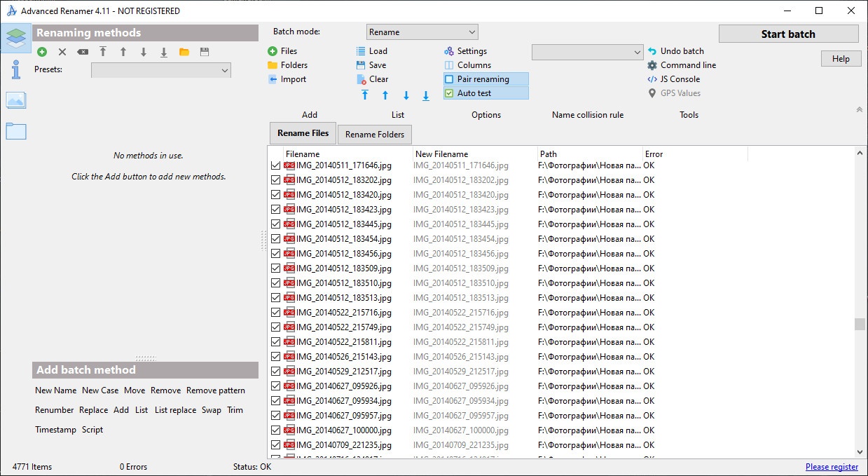Image resolution: width=868 pixels, height=476 pixels.
Task: Click the blue move-to-bottom list arrow
Action: 426,95
